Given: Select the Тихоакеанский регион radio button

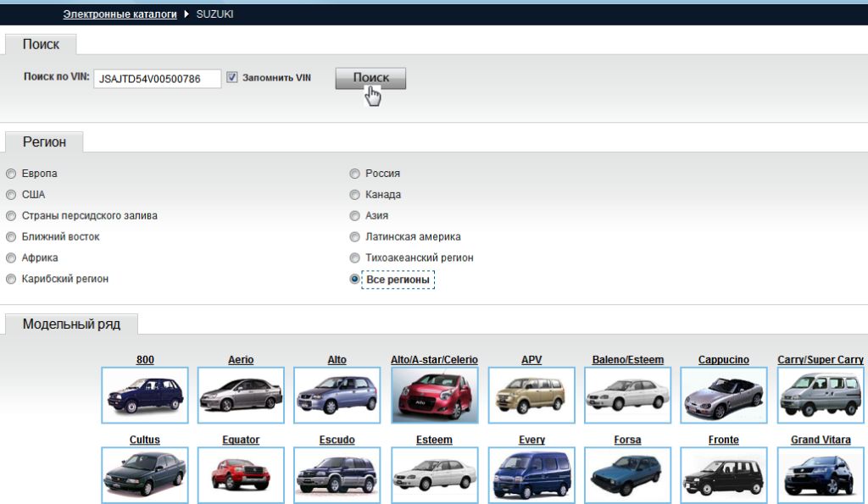Looking at the screenshot, I should [355, 258].
